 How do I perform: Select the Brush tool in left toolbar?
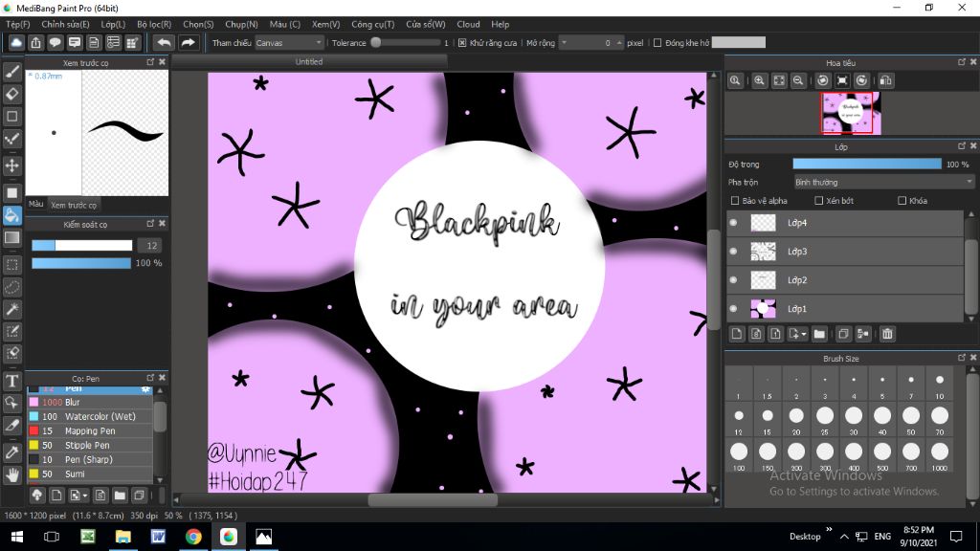point(11,71)
